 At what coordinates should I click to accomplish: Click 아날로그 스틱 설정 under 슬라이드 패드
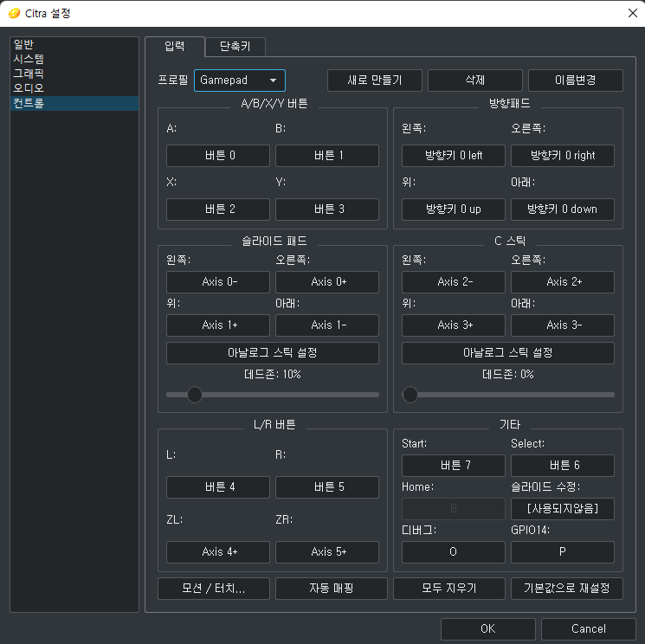273,353
